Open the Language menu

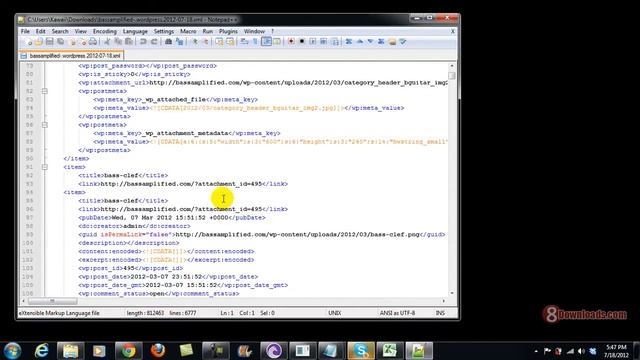click(135, 31)
